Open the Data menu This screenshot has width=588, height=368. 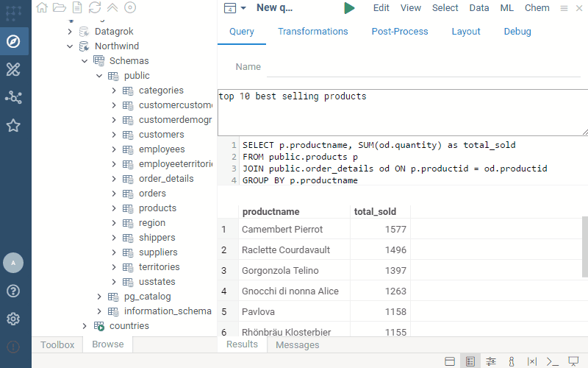coord(479,8)
